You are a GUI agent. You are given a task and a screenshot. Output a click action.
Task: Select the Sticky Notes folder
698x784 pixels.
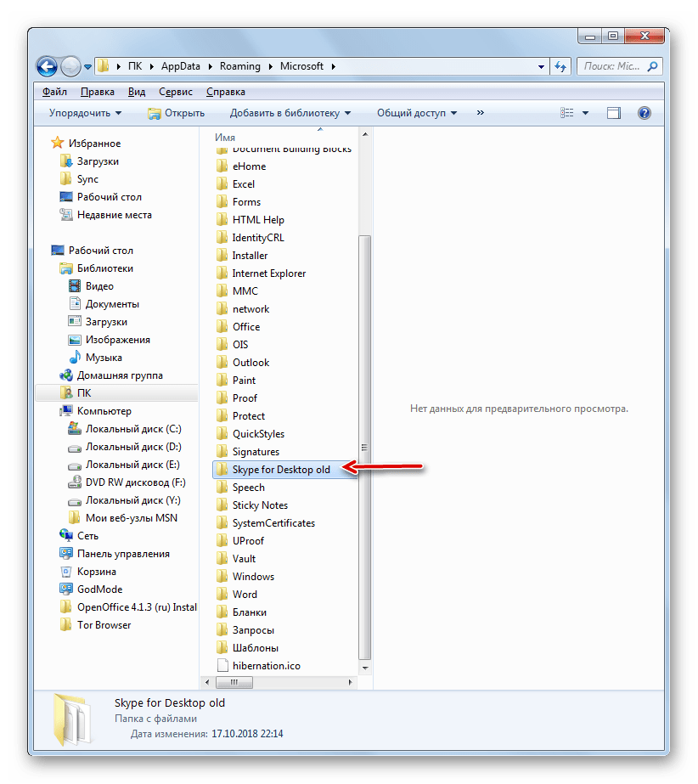tap(252, 505)
